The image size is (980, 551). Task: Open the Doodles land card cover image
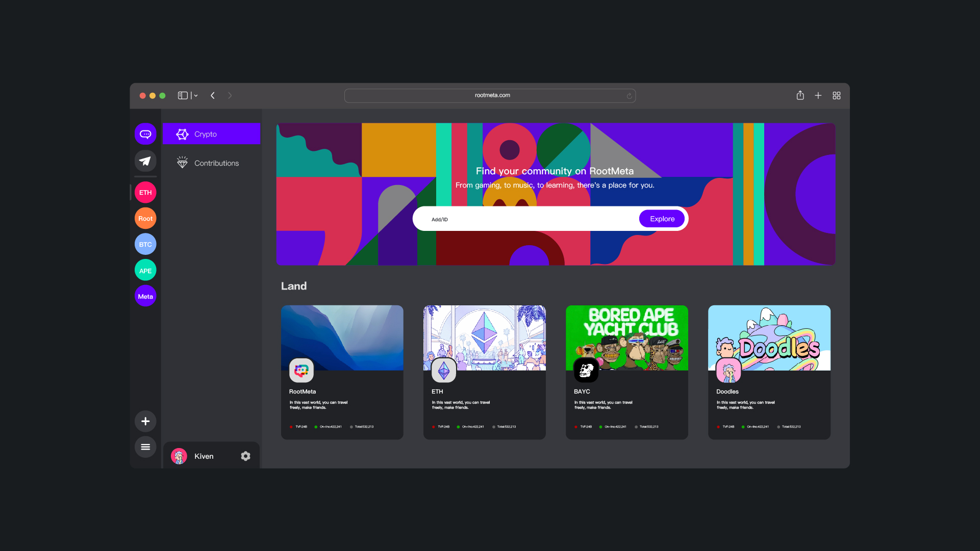pyautogui.click(x=769, y=338)
